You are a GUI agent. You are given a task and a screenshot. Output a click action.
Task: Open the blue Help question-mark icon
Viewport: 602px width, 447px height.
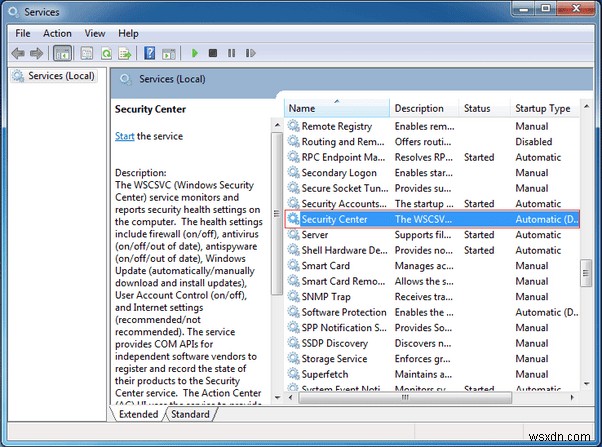pyautogui.click(x=149, y=53)
